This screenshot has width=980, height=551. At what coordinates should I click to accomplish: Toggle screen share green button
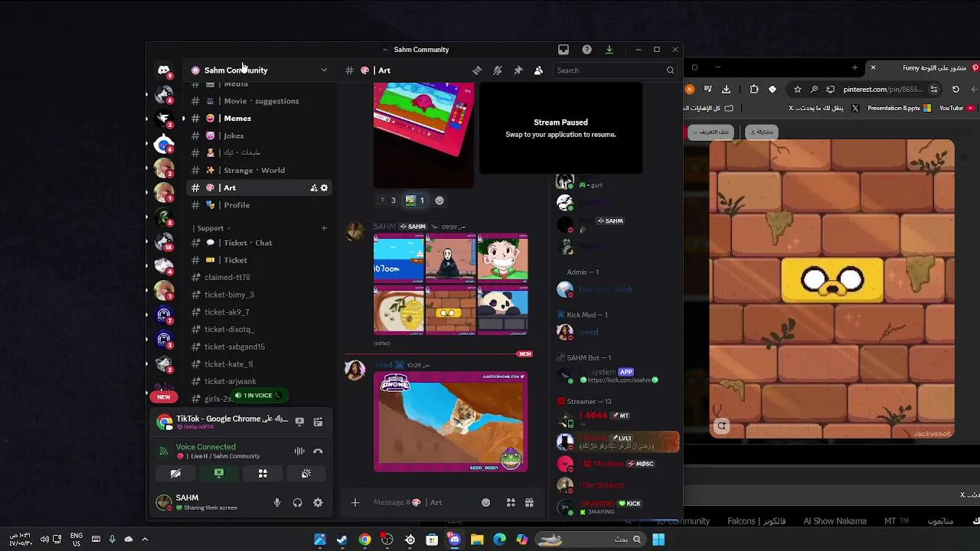[219, 474]
